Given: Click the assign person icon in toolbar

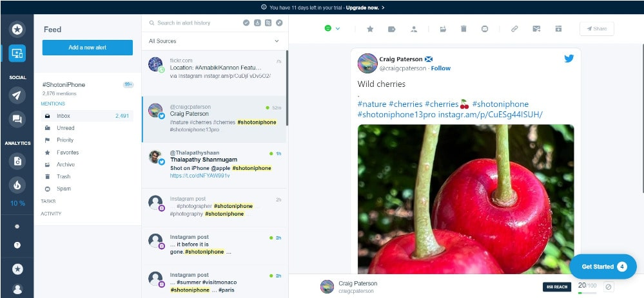Looking at the screenshot, I should tap(414, 29).
